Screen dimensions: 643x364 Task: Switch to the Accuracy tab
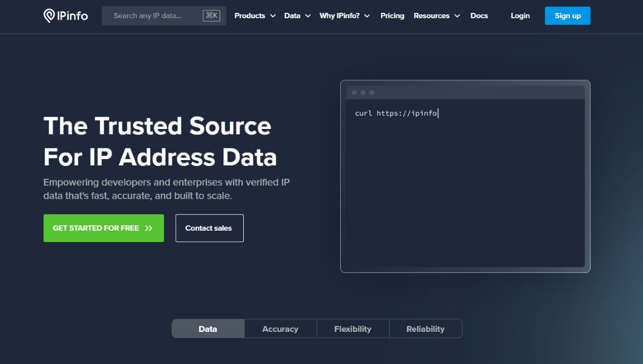280,329
